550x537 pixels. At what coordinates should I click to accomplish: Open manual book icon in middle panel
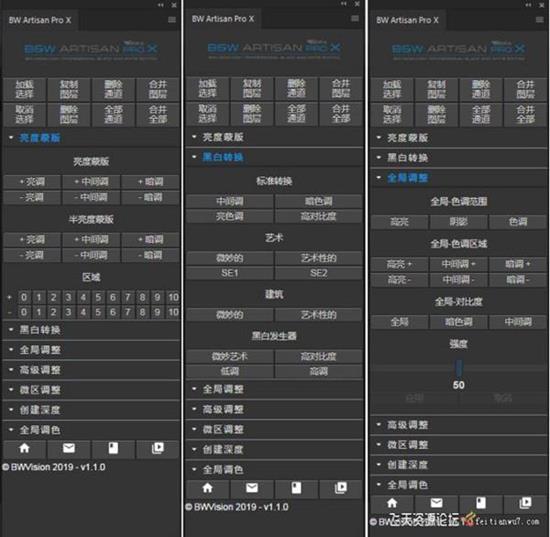coord(296,488)
